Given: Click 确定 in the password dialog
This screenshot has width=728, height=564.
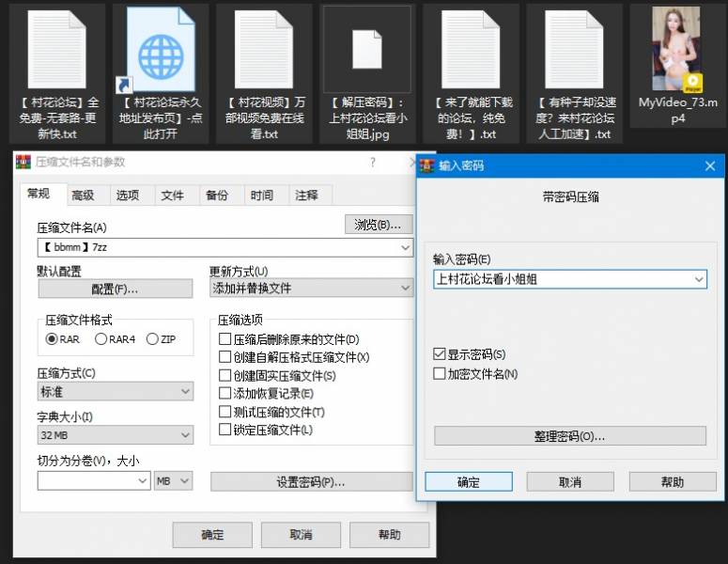Looking at the screenshot, I should 469,482.
